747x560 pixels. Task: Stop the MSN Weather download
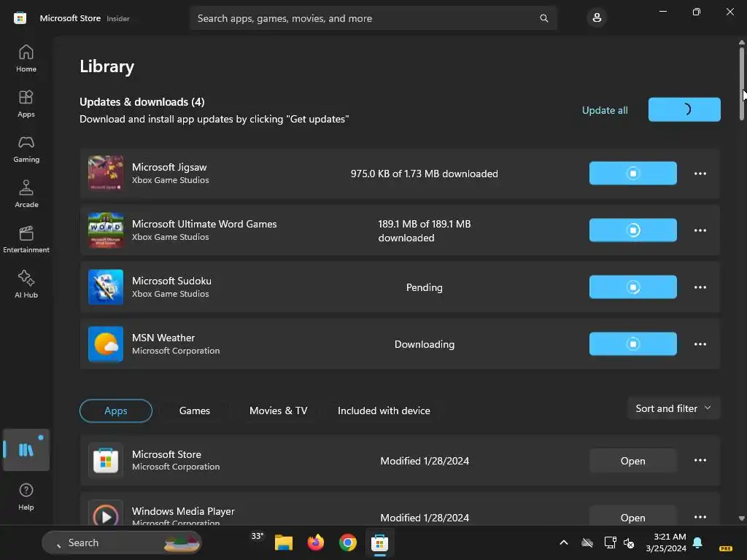pos(632,344)
